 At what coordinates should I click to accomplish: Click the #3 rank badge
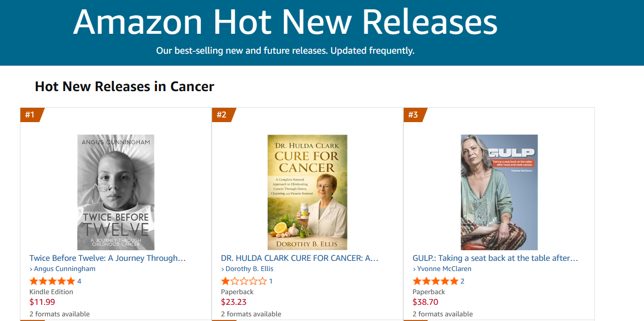coord(415,115)
